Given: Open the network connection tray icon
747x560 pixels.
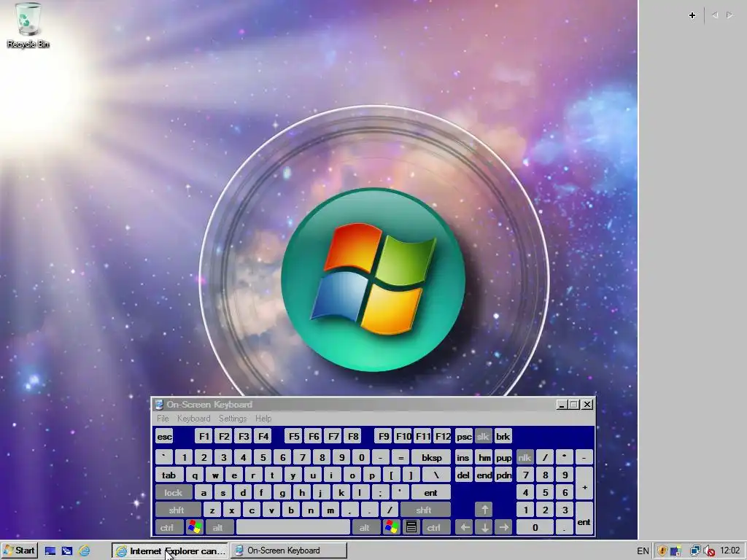Looking at the screenshot, I should (x=695, y=551).
